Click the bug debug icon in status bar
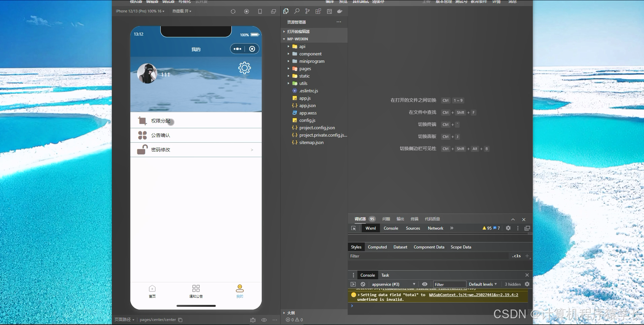The image size is (644, 325). pos(253,320)
